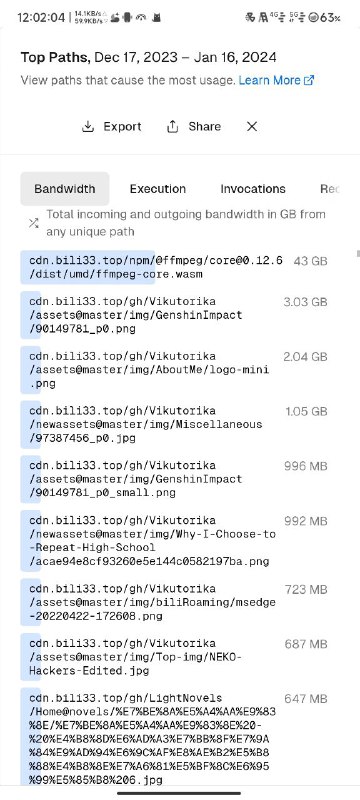
Task: Close the Top Paths panel
Action: 252,127
